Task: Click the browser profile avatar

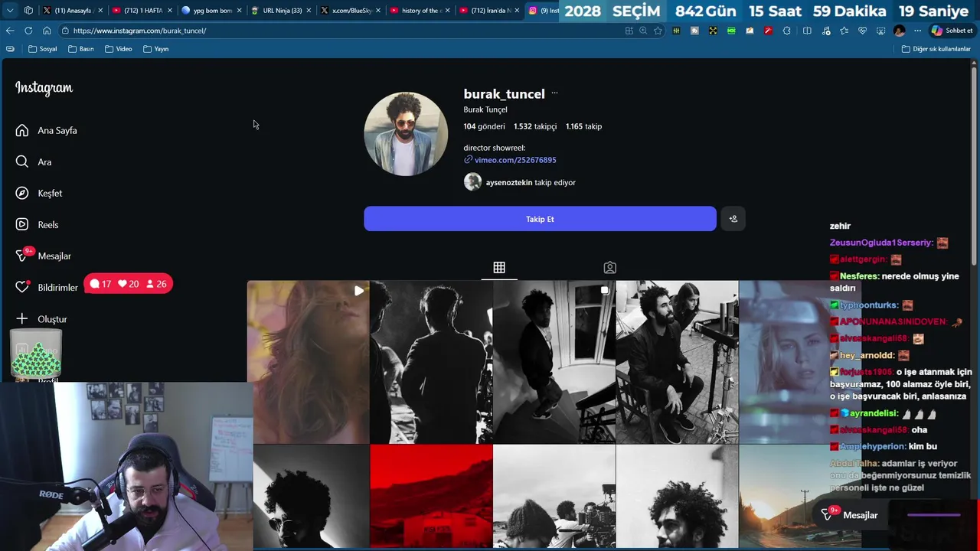Action: [899, 31]
